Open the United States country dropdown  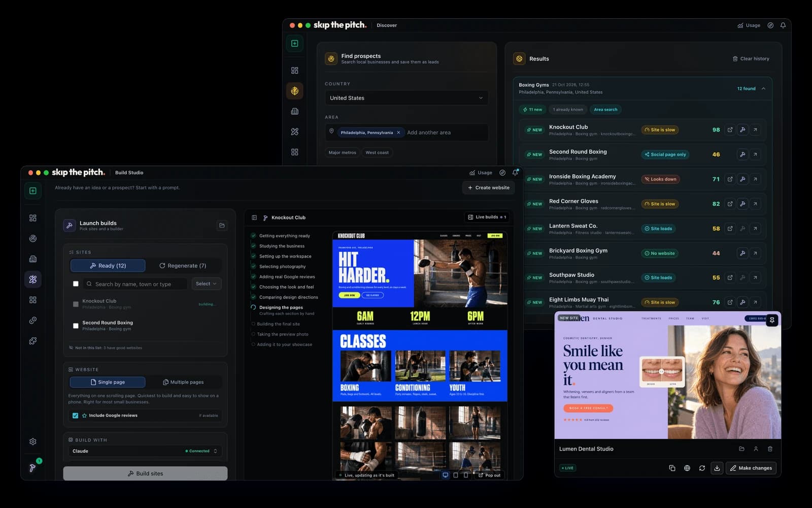[407, 98]
